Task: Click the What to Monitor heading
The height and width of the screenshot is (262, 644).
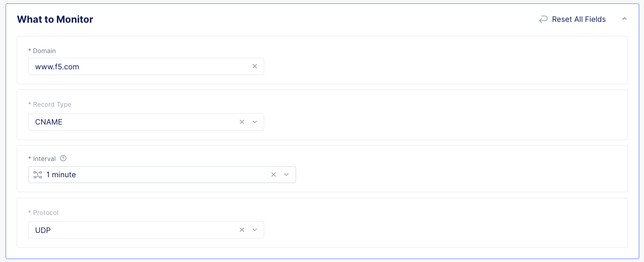Action: point(55,19)
